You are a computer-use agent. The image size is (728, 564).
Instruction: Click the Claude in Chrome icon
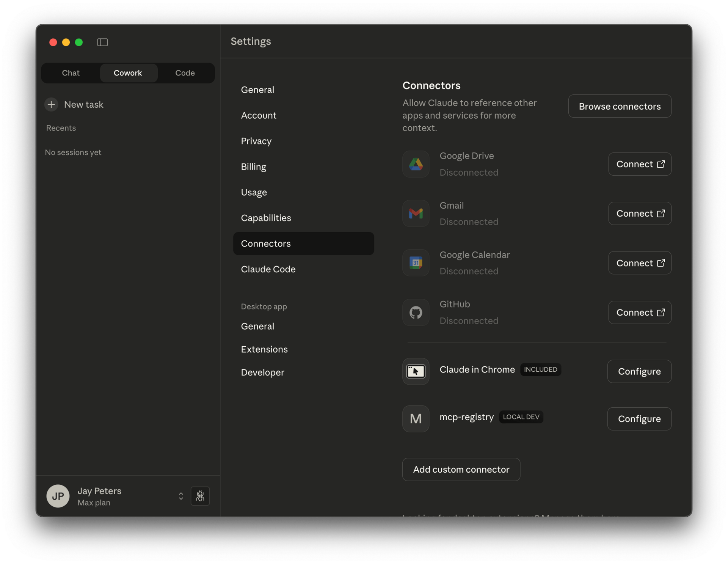(416, 371)
